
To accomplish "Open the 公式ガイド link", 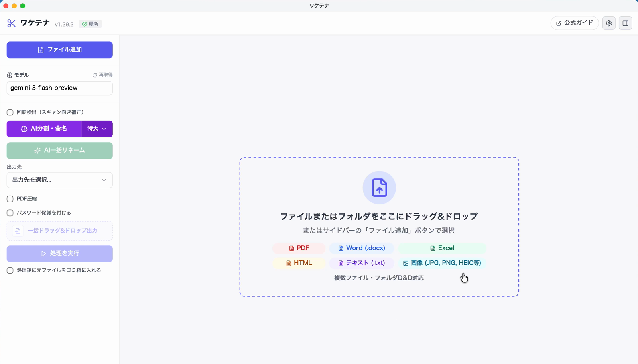I will [x=575, y=23].
